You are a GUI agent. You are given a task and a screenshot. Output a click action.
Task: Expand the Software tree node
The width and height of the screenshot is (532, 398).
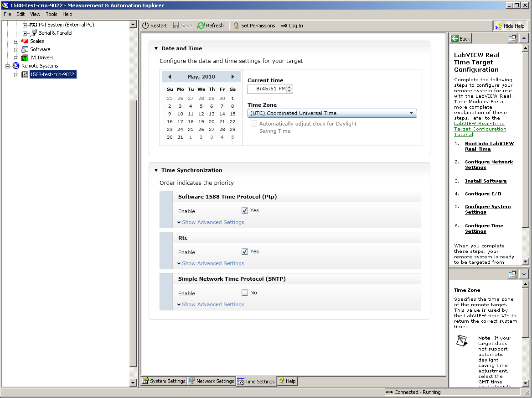coord(16,50)
